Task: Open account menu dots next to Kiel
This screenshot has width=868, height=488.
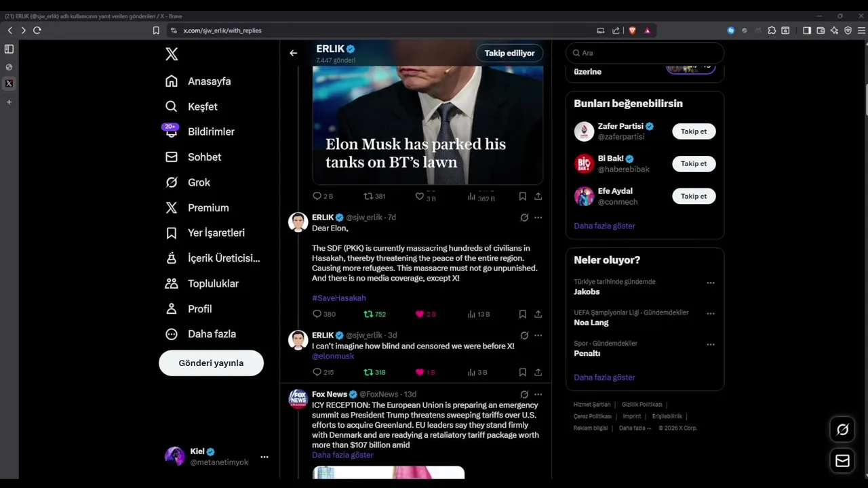Action: 264,457
